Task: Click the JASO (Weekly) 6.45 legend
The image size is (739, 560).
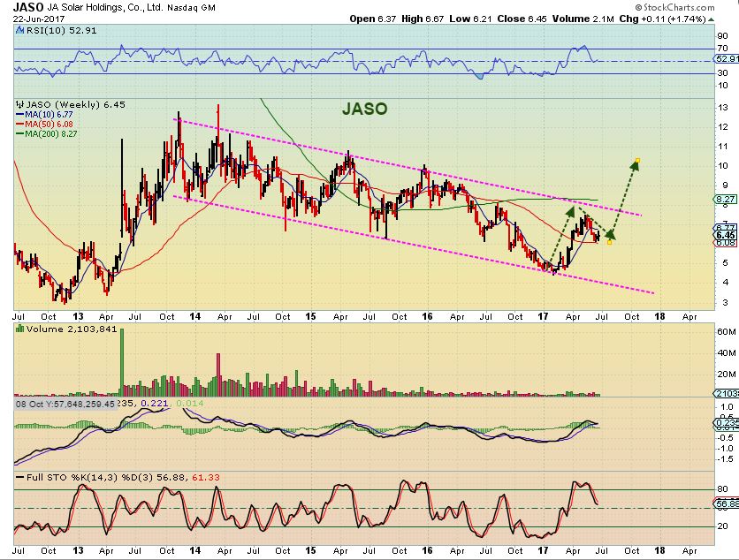Action: point(75,104)
